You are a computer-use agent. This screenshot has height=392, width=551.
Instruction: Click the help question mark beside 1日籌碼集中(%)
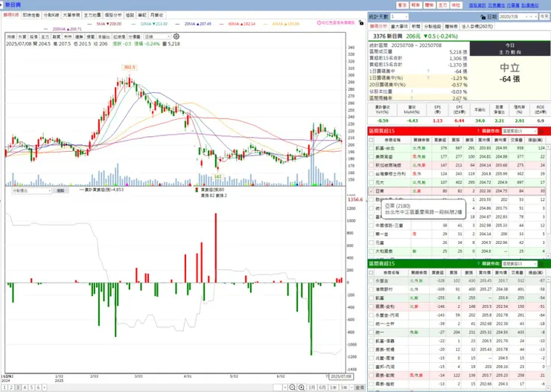click(x=428, y=78)
